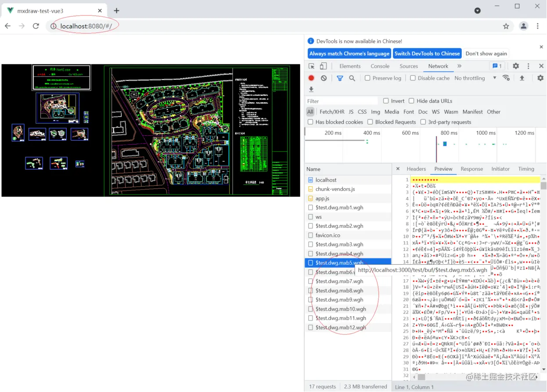The height and width of the screenshot is (392, 547).
Task: Toggle the network filter funnel icon
Action: click(340, 78)
